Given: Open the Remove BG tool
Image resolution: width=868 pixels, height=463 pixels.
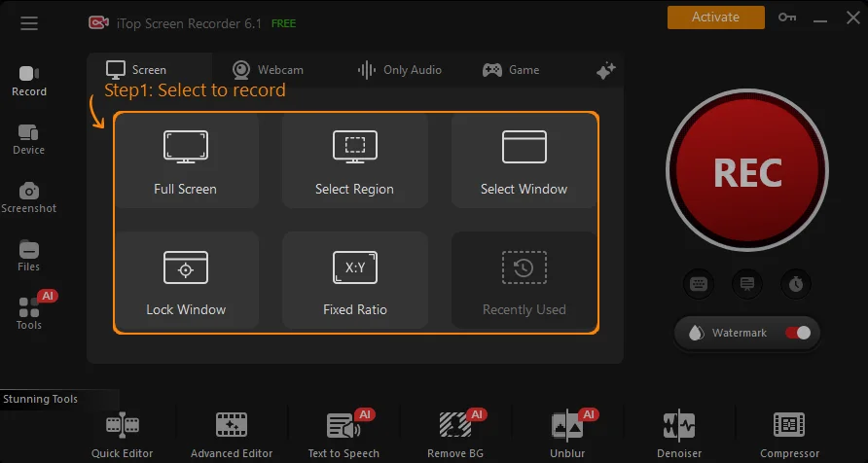Looking at the screenshot, I should pyautogui.click(x=456, y=433).
